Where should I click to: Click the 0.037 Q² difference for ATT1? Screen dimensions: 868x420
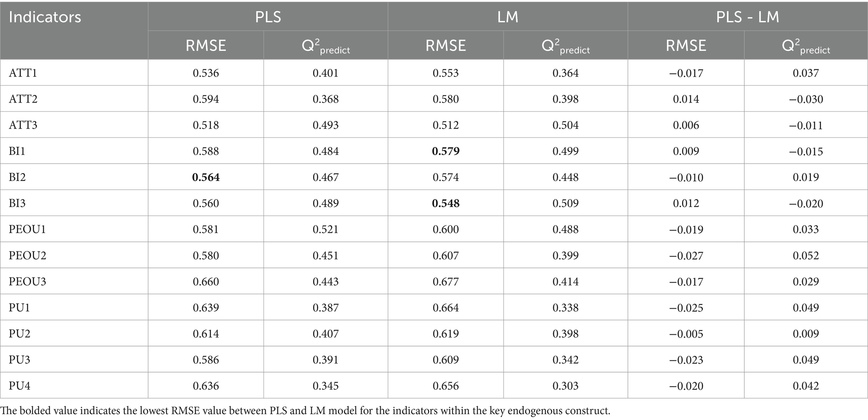[805, 73]
